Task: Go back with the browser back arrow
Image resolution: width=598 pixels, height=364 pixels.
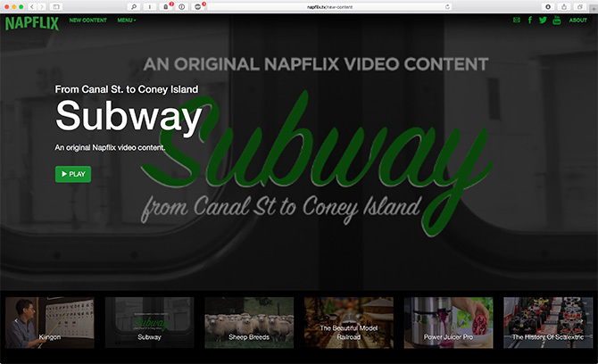Action: 32,7
